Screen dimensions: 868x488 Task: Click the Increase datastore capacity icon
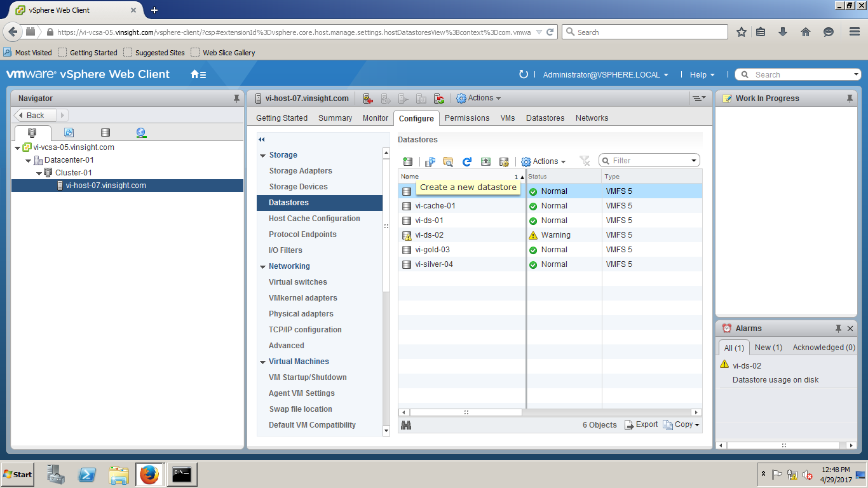pyautogui.click(x=485, y=161)
